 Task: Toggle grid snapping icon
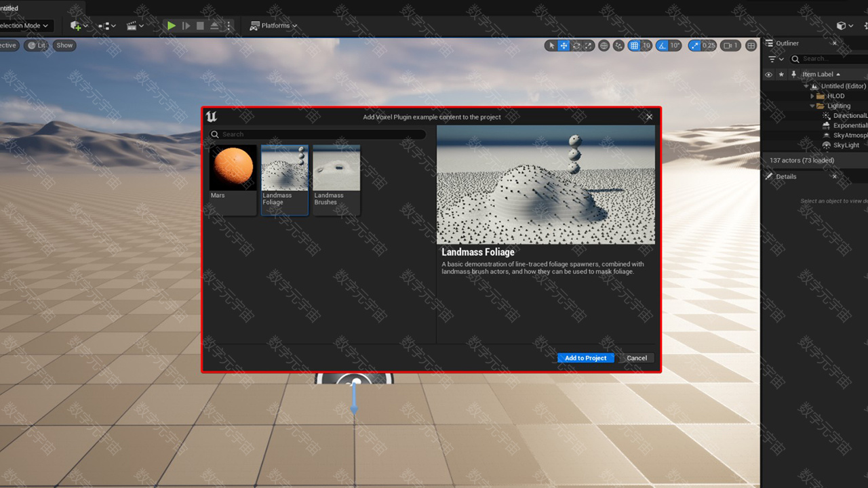[634, 45]
